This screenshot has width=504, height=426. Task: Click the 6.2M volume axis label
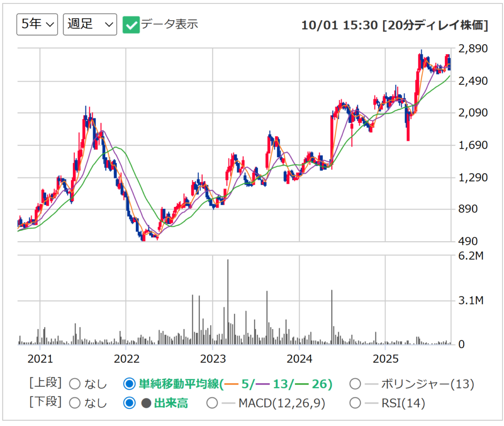[473, 256]
